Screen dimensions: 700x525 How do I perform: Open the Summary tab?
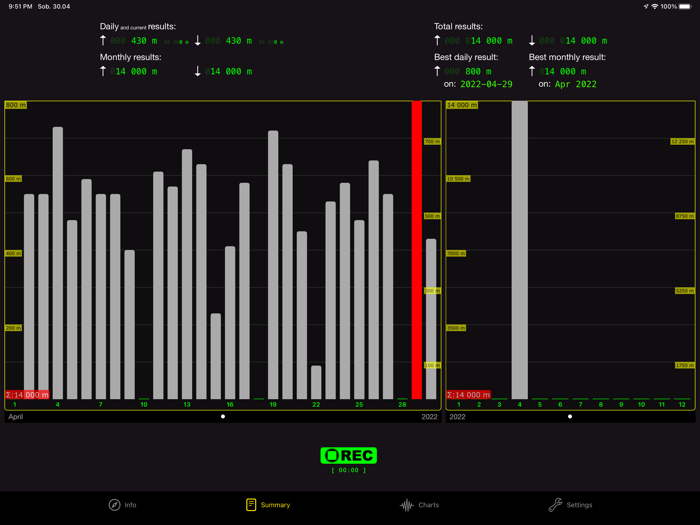pos(268,505)
